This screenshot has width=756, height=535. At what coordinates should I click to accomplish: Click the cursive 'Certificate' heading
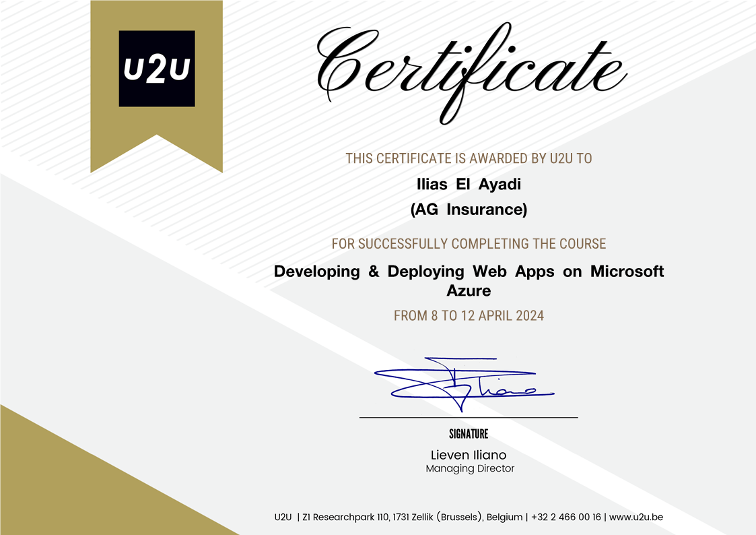tap(471, 72)
